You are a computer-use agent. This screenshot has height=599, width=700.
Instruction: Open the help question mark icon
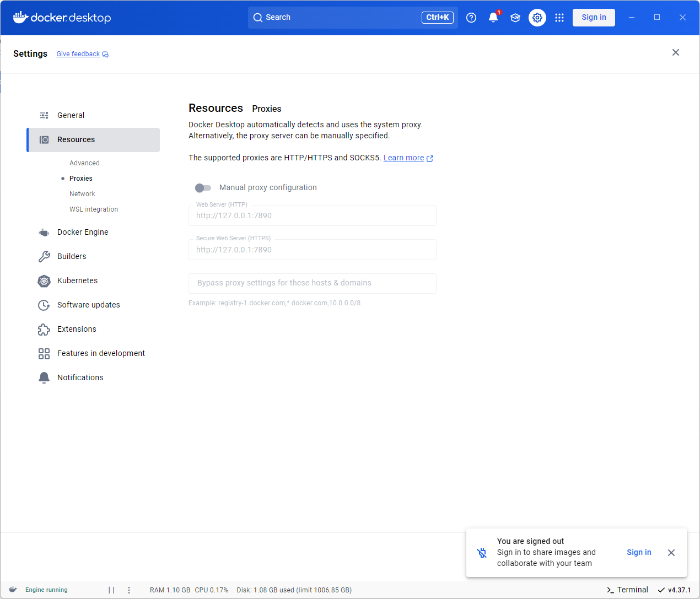click(x=471, y=18)
